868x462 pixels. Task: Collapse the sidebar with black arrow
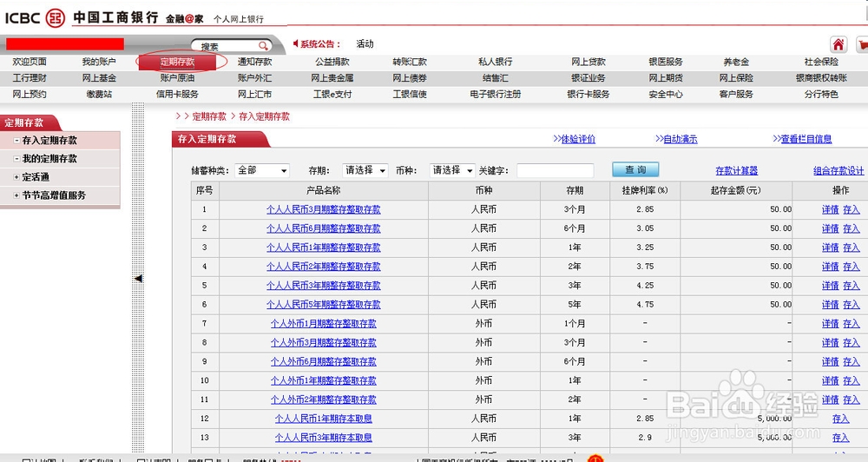pos(138,278)
